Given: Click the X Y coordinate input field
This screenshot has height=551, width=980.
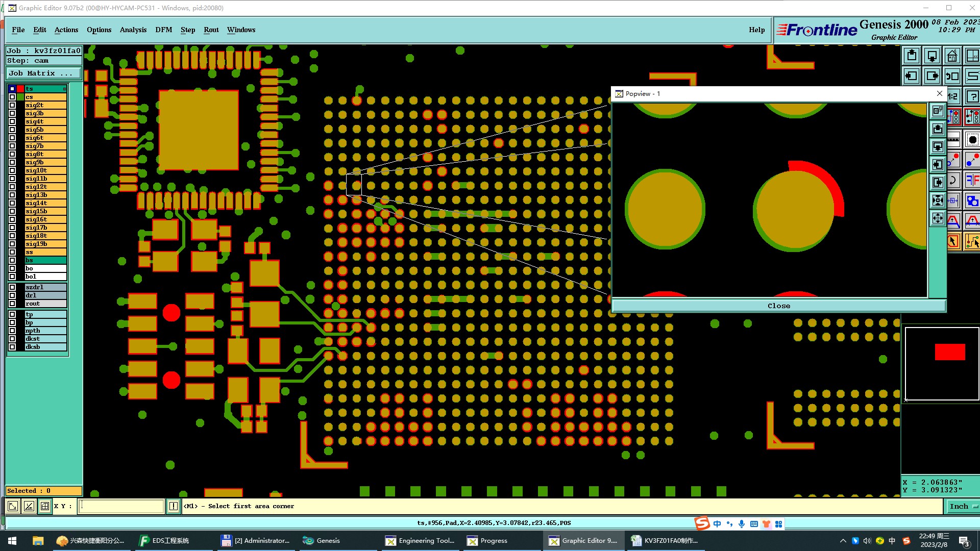Looking at the screenshot, I should (x=121, y=506).
